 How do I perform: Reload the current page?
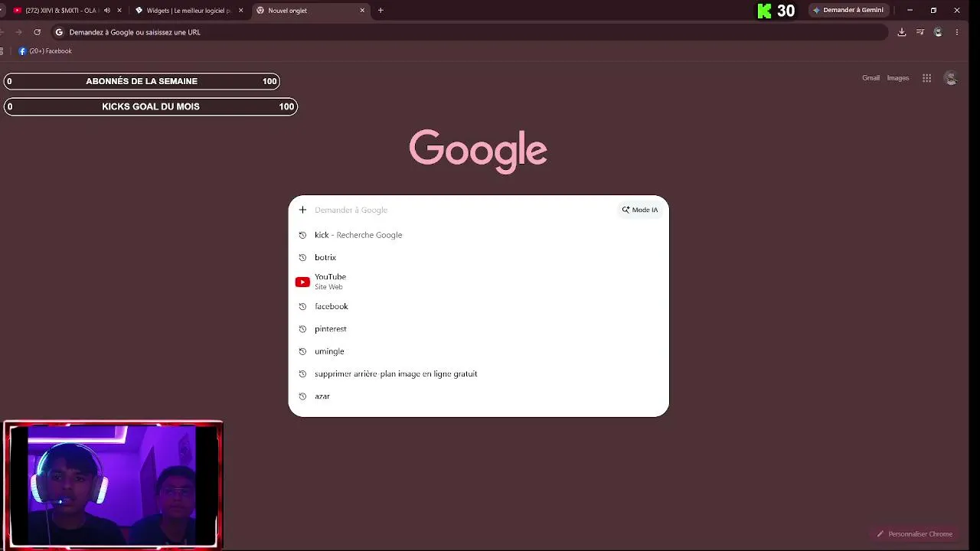[x=37, y=32]
